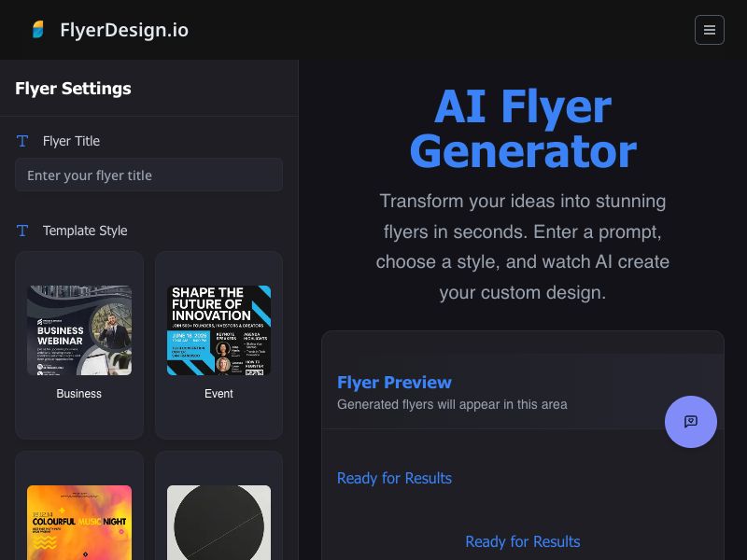Select the Business template card
The width and height of the screenshot is (747, 560).
[79, 345]
